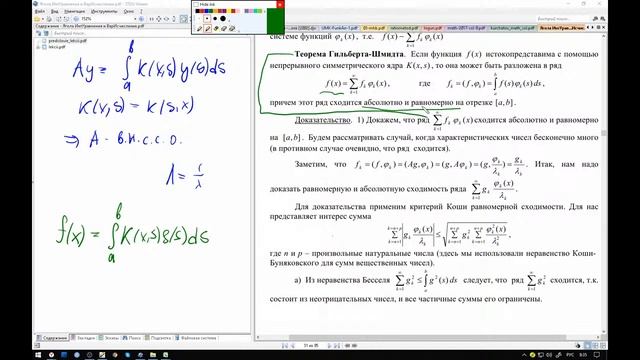Click the large green current color preview
The height and width of the screenshot is (360, 640).
(x=276, y=21)
